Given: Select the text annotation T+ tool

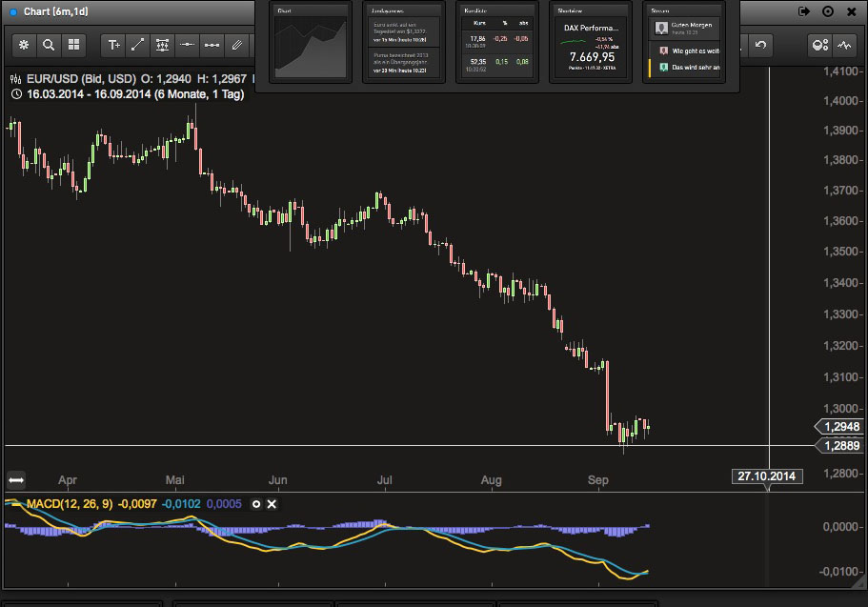Looking at the screenshot, I should pyautogui.click(x=113, y=45).
